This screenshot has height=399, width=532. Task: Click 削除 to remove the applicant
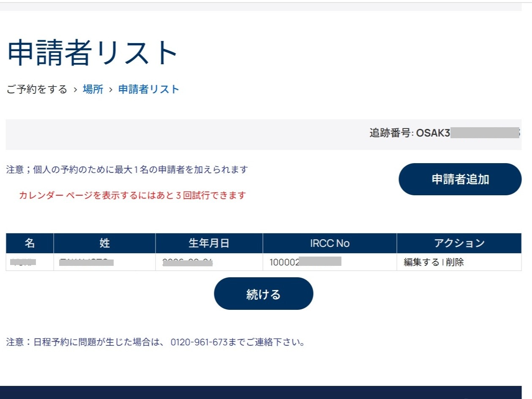(455, 262)
